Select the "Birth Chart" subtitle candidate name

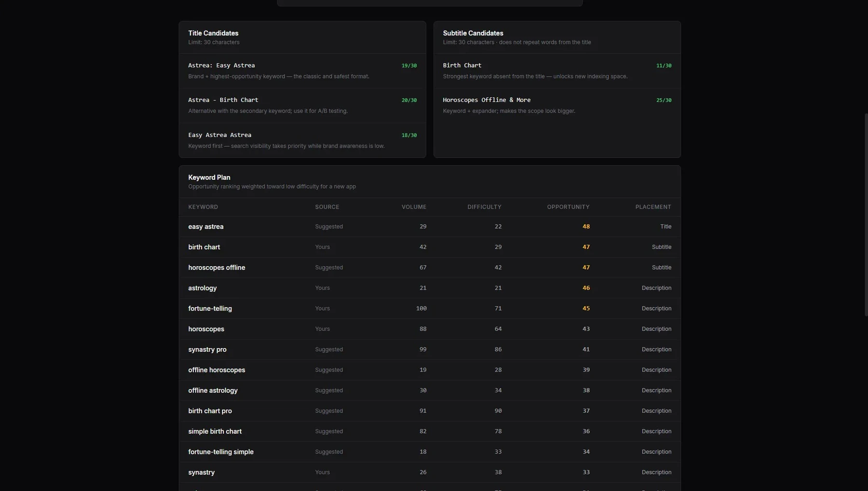(x=462, y=66)
